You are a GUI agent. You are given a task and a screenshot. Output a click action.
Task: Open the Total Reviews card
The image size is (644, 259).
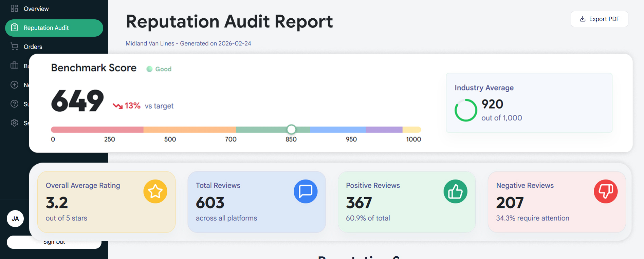point(256,202)
